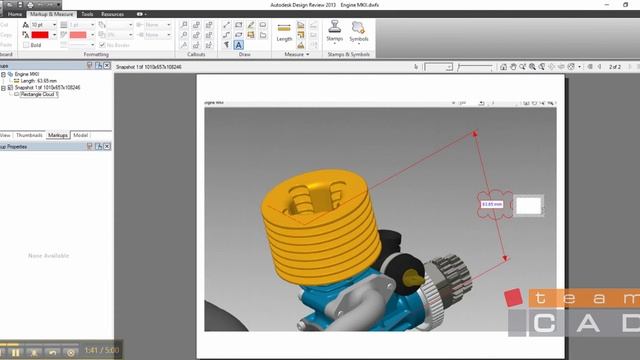Image resolution: width=640 pixels, height=360 pixels.
Task: Select the Line draw tool
Action: tap(227, 25)
